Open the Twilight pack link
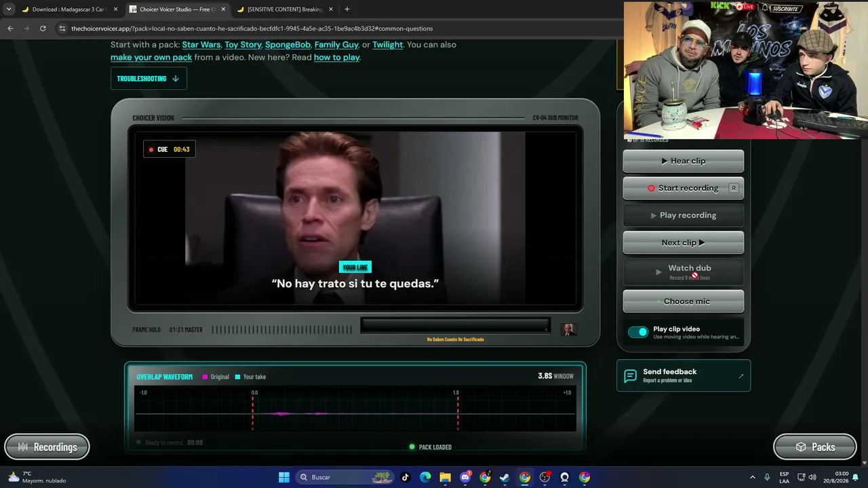Viewport: 868px width, 488px height. (x=387, y=45)
